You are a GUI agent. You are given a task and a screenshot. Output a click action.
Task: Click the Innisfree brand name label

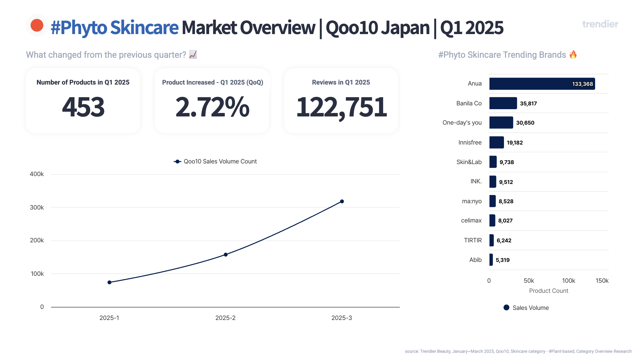(x=470, y=142)
